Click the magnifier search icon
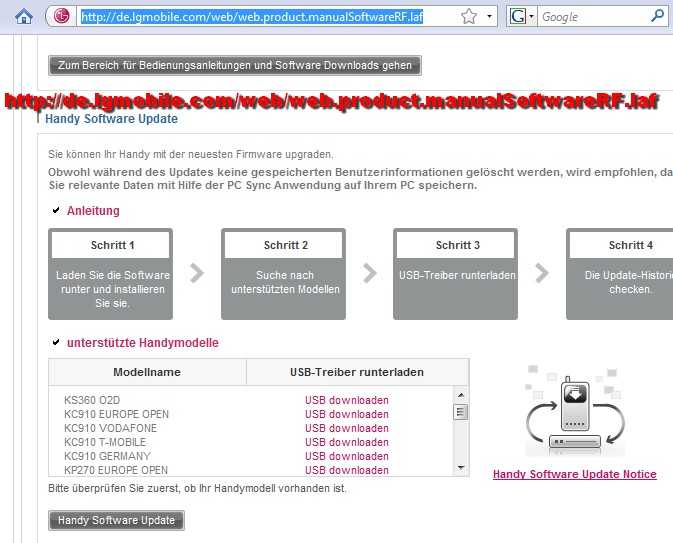This screenshot has height=543, width=673. 657,16
